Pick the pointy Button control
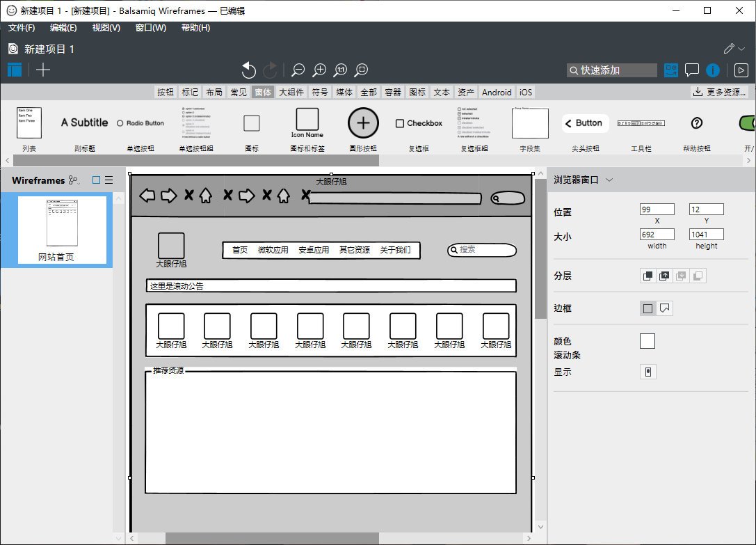 pos(586,123)
